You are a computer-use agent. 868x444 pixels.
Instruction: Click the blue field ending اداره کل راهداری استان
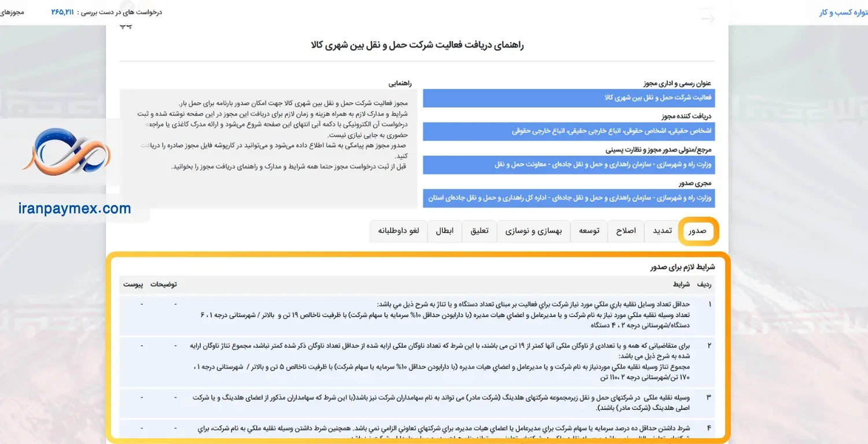point(569,198)
